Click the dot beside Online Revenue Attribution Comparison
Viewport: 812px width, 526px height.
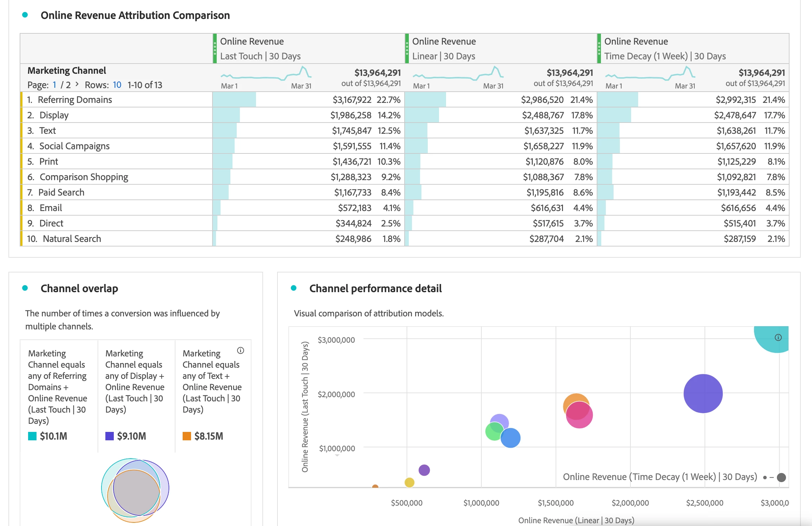click(x=25, y=15)
